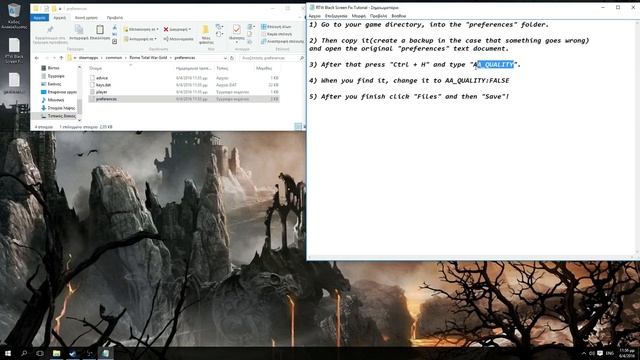640x360 pixels.
Task: Open the Properties dropdown arrow
Action: tap(236, 42)
